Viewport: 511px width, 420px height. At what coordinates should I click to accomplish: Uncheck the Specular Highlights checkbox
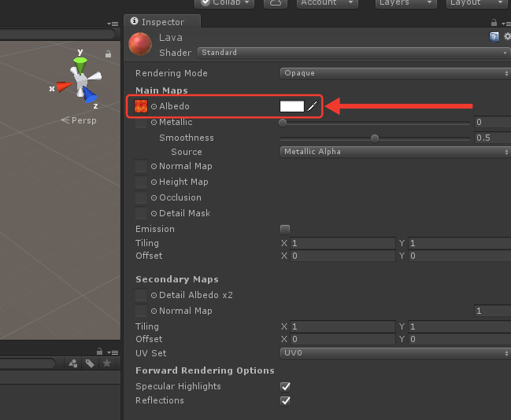pos(285,387)
